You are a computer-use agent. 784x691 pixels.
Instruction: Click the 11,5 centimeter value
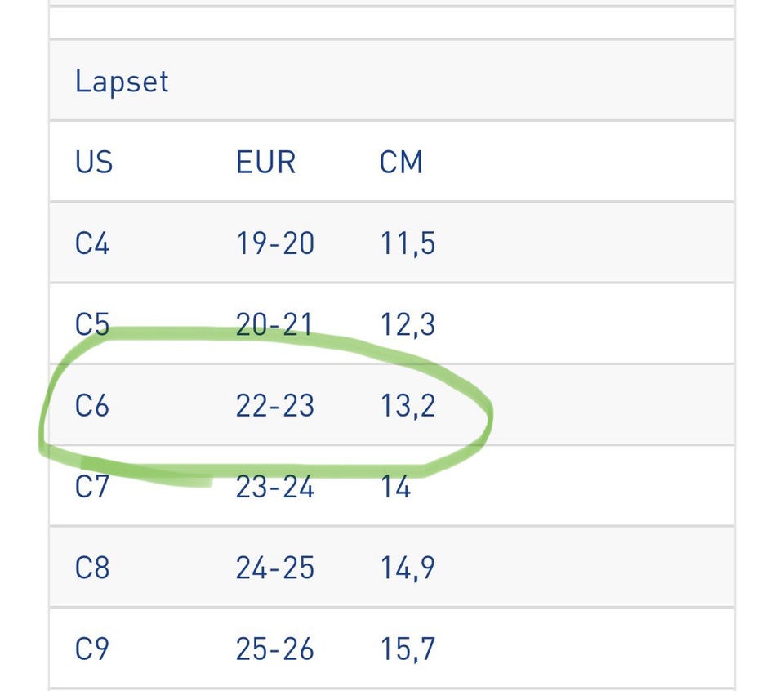tap(408, 243)
